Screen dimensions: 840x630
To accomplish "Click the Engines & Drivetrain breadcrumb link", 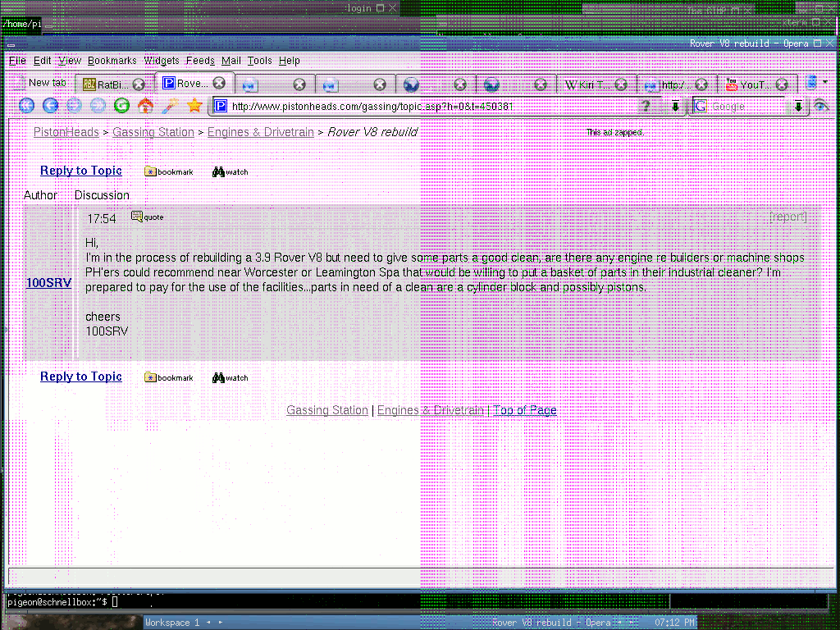I will click(x=260, y=132).
